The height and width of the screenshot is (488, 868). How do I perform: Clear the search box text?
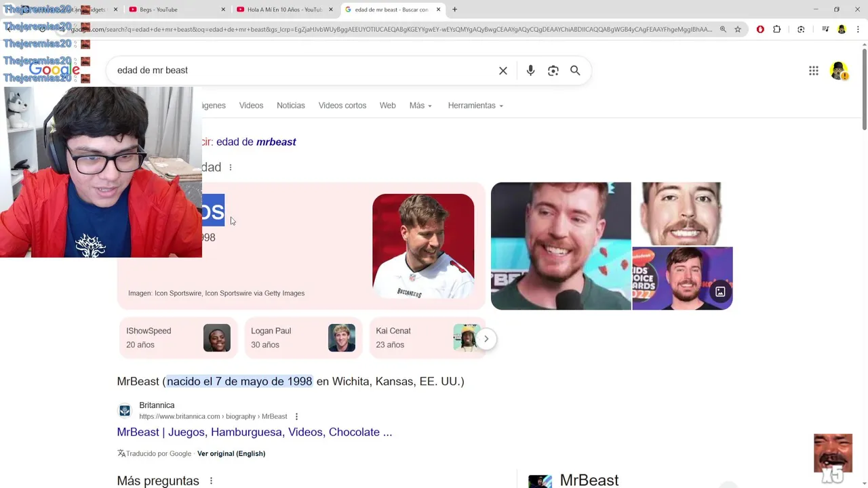503,70
